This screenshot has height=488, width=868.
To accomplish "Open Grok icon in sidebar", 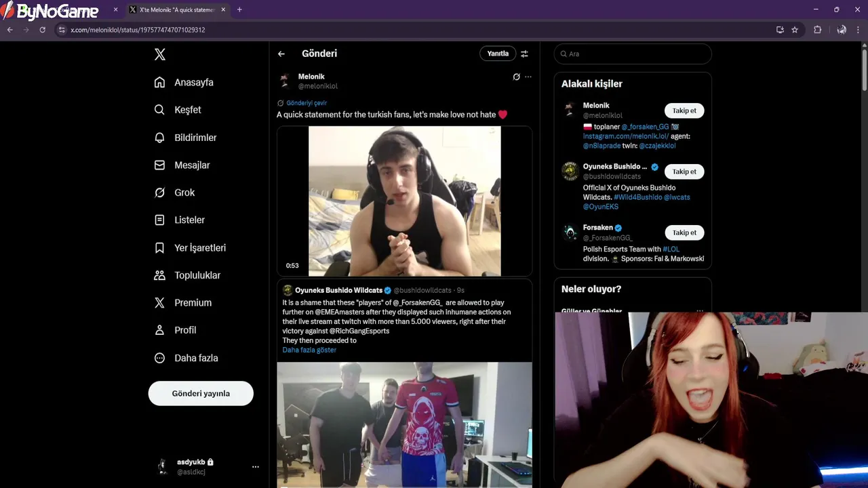I will [159, 192].
